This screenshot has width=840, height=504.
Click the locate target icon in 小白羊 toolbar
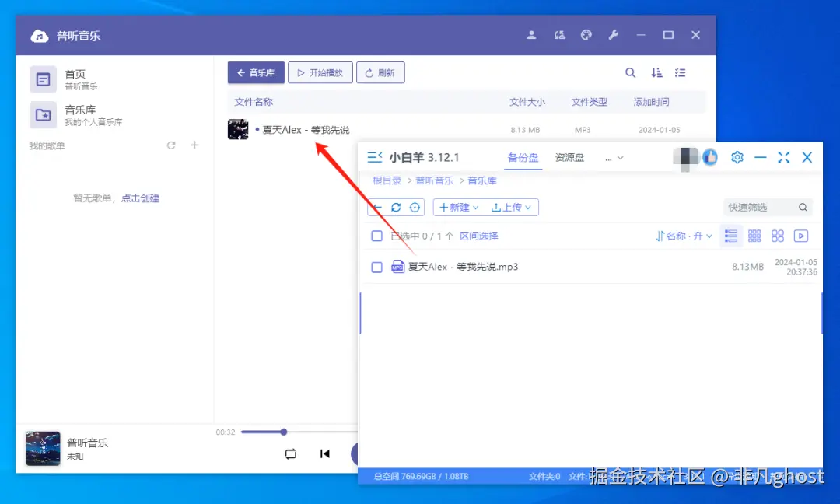[415, 207]
